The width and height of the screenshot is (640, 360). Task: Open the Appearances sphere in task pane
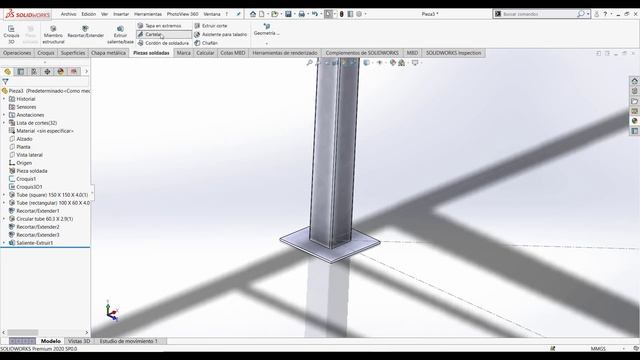coord(634,121)
